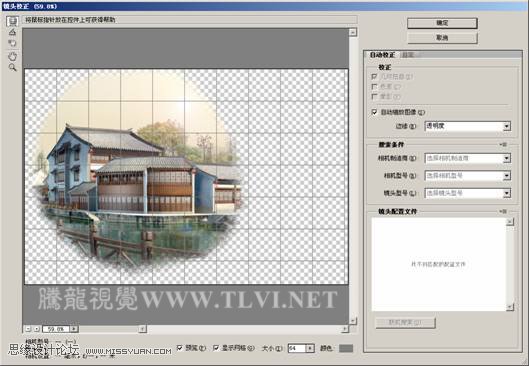Click the preview vertical scrollbar up arrow

pyautogui.click(x=353, y=32)
